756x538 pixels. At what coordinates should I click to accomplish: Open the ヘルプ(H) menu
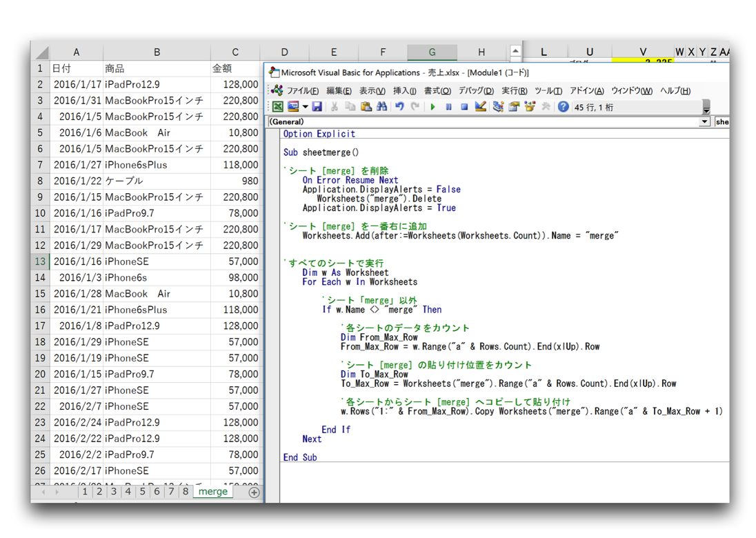tap(675, 90)
